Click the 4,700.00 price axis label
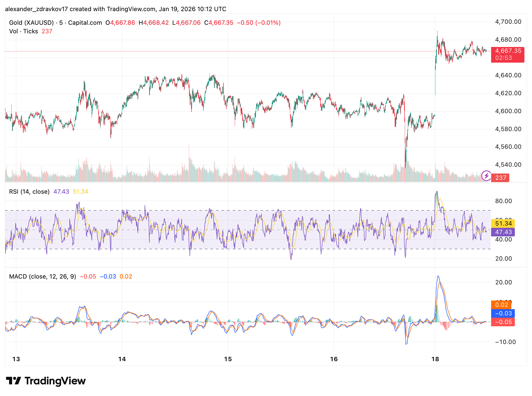The width and height of the screenshot is (532, 396). point(508,22)
